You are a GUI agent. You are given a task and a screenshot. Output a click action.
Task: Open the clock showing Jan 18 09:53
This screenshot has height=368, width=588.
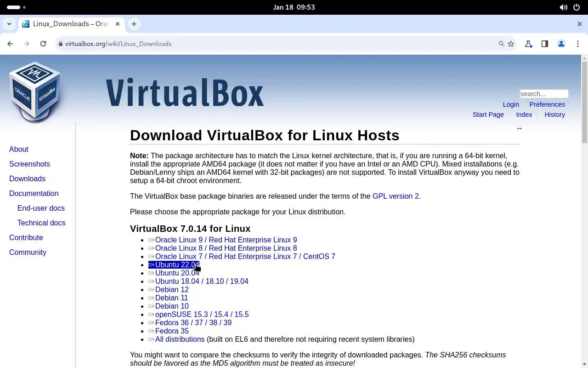(294, 7)
